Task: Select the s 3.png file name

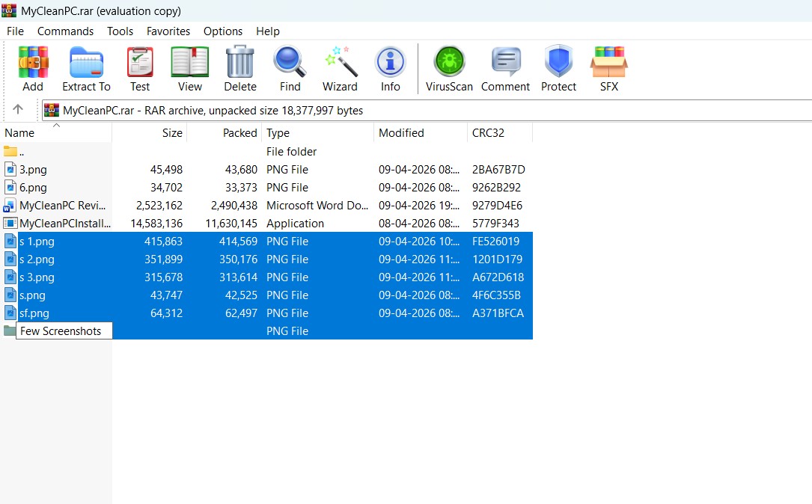Action: [x=37, y=277]
